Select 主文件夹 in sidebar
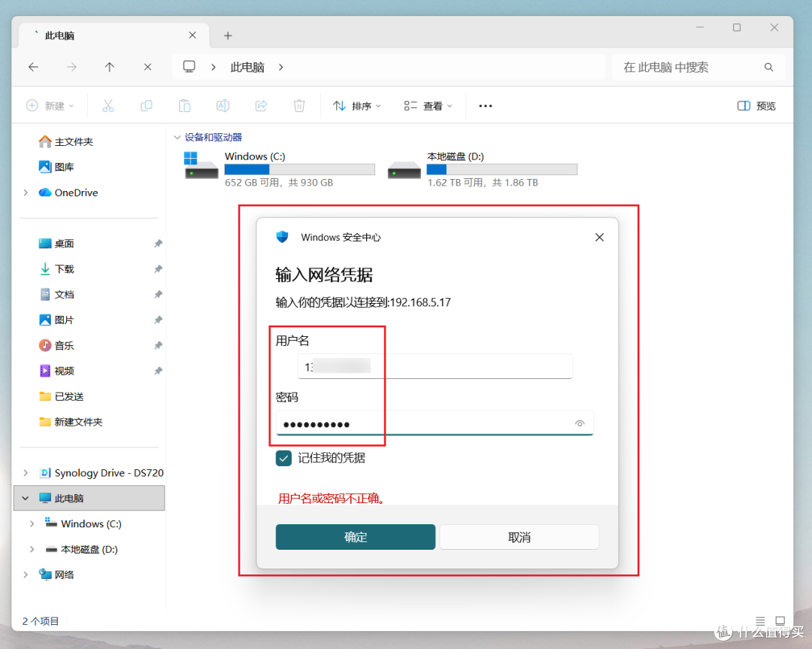Viewport: 812px width, 649px height. coord(65,142)
